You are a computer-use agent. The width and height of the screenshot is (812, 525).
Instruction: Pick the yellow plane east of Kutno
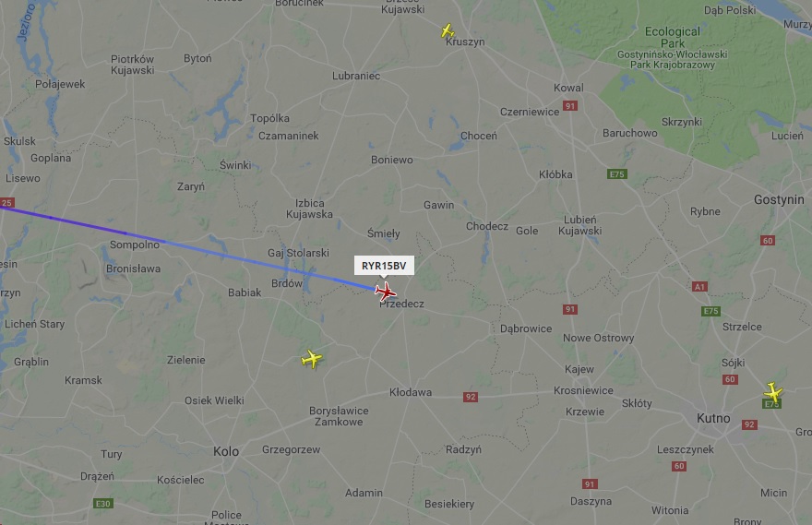(773, 392)
